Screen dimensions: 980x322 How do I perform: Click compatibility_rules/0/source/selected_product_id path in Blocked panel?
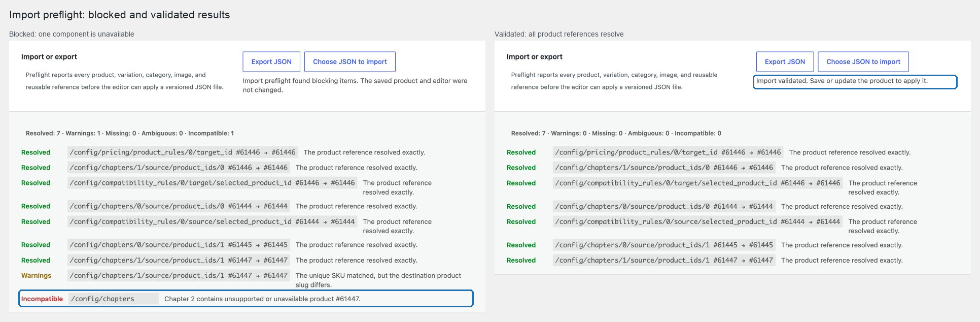point(212,221)
